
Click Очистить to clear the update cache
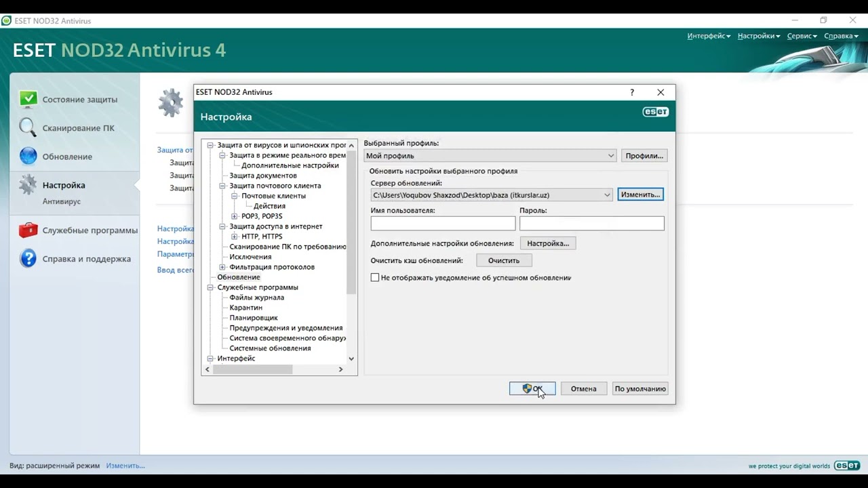click(x=504, y=260)
